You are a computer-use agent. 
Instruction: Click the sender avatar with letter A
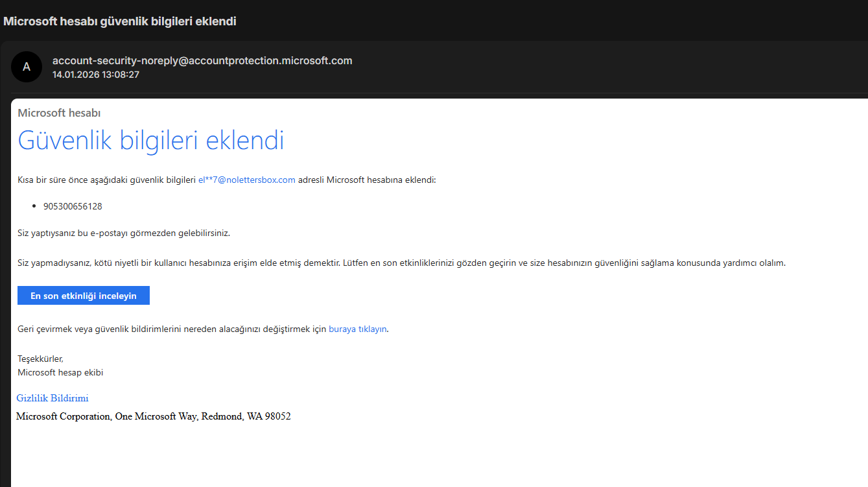[x=27, y=67]
